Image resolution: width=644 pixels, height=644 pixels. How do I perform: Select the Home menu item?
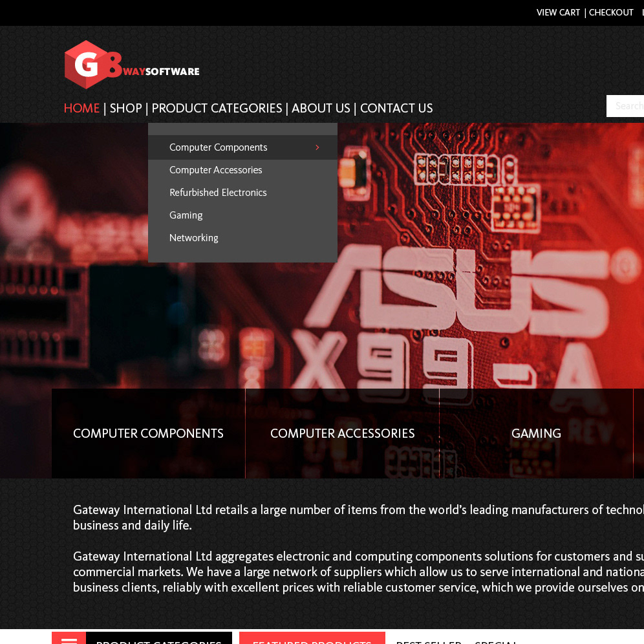tap(81, 108)
